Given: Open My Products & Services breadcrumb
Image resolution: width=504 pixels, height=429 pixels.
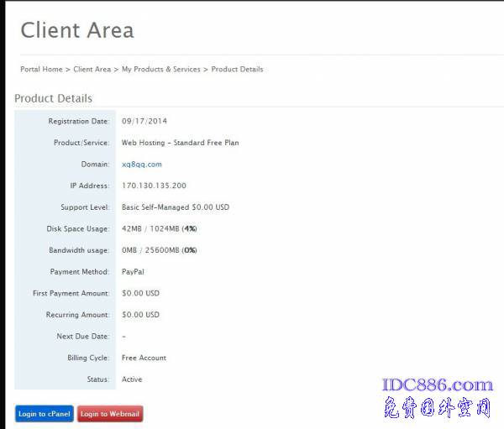Looking at the screenshot, I should tap(160, 69).
